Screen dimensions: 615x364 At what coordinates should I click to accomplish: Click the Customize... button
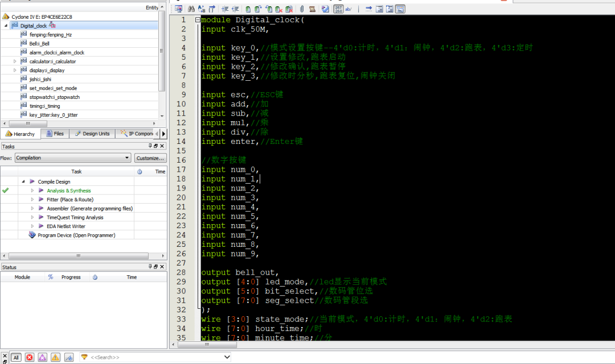pyautogui.click(x=150, y=158)
